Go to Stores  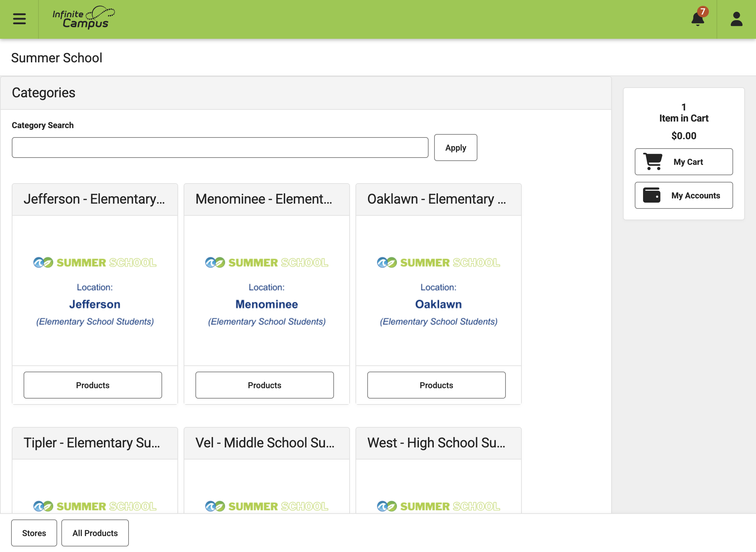(x=34, y=533)
